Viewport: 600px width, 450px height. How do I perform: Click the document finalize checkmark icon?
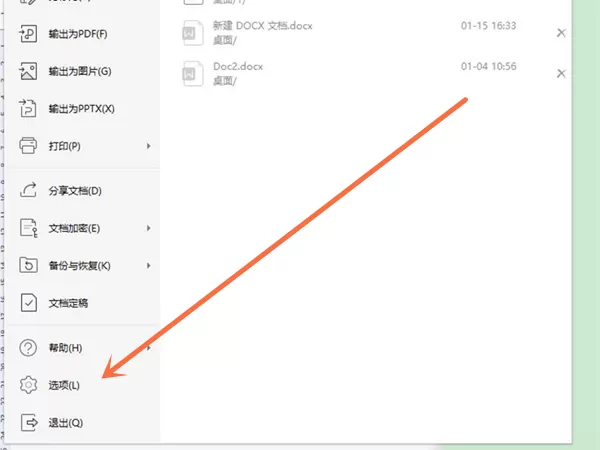[x=28, y=303]
